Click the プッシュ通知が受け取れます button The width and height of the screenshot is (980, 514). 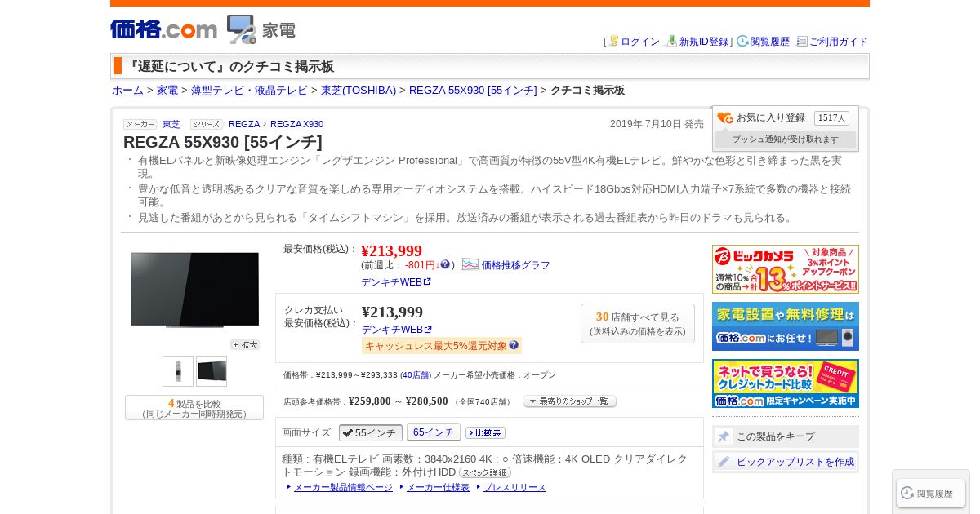click(x=786, y=140)
